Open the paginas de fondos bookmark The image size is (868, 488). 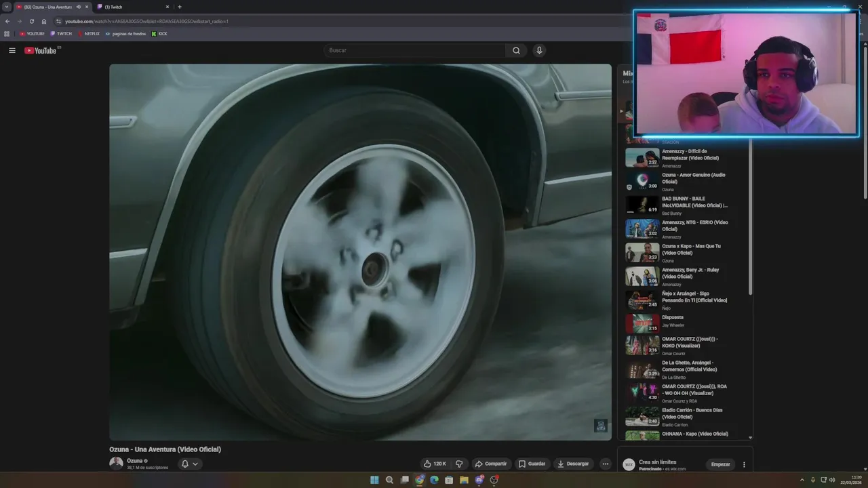click(x=125, y=34)
